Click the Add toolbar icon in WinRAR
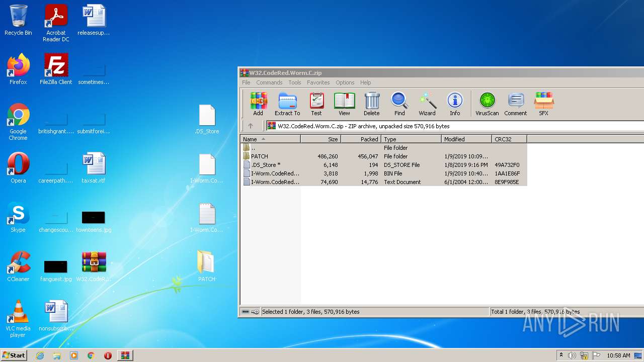The height and width of the screenshot is (362, 644). pos(258,104)
